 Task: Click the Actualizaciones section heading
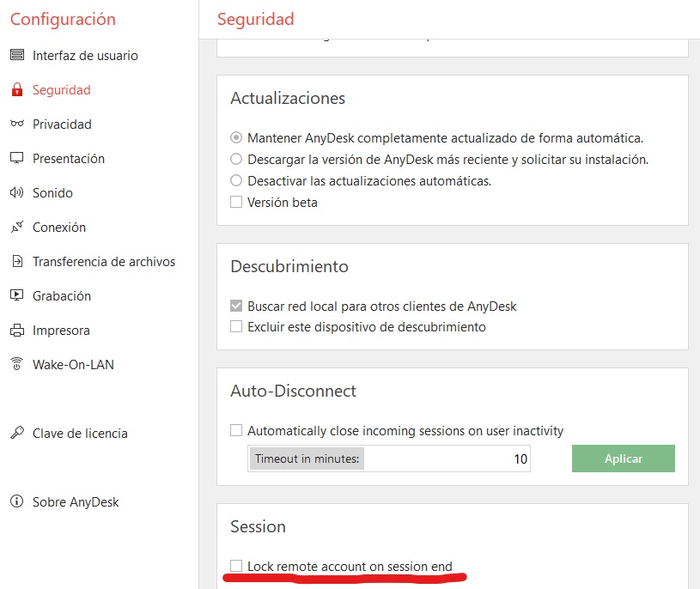click(x=288, y=98)
